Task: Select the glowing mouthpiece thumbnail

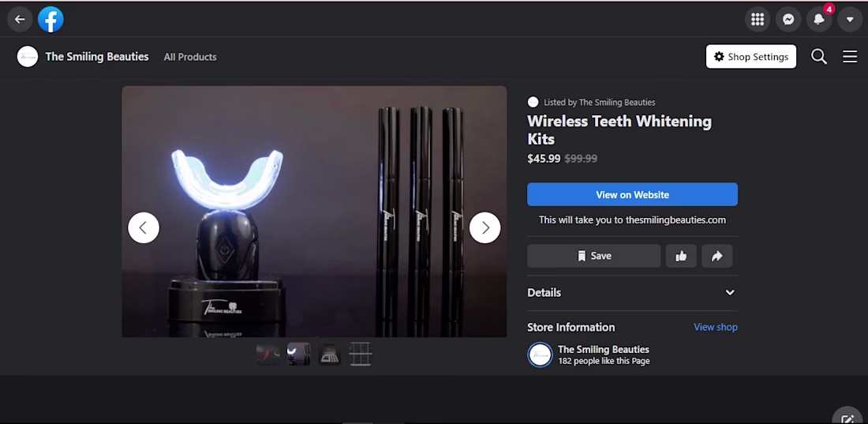Action: pos(298,355)
